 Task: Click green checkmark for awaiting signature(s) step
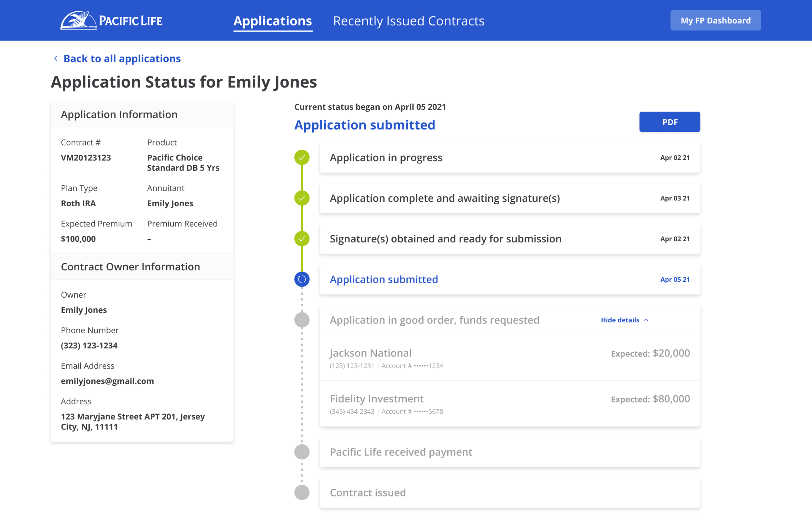coord(302,198)
